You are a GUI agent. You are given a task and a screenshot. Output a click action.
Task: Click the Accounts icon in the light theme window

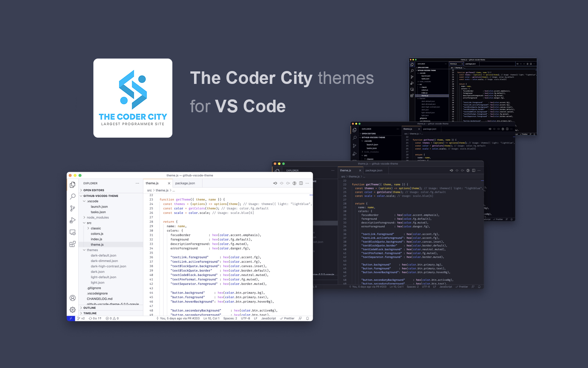73,298
